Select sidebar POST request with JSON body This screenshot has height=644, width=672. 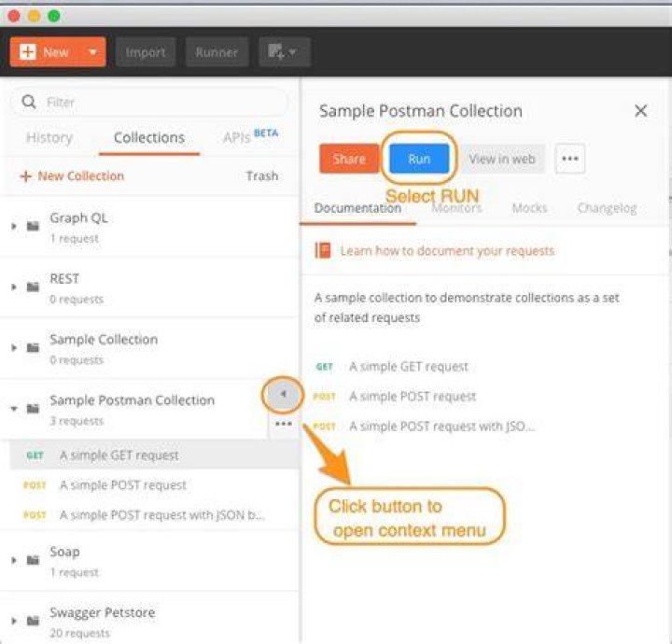coord(154,515)
